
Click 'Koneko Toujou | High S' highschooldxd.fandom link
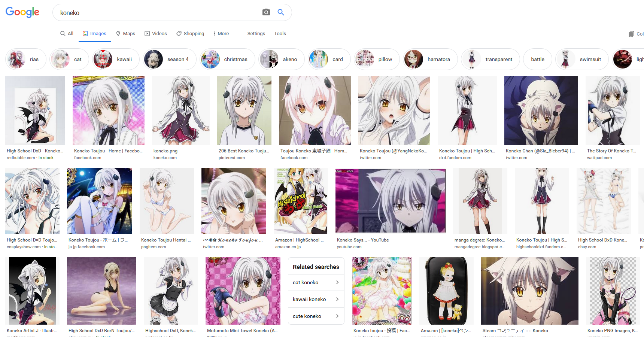542,240
